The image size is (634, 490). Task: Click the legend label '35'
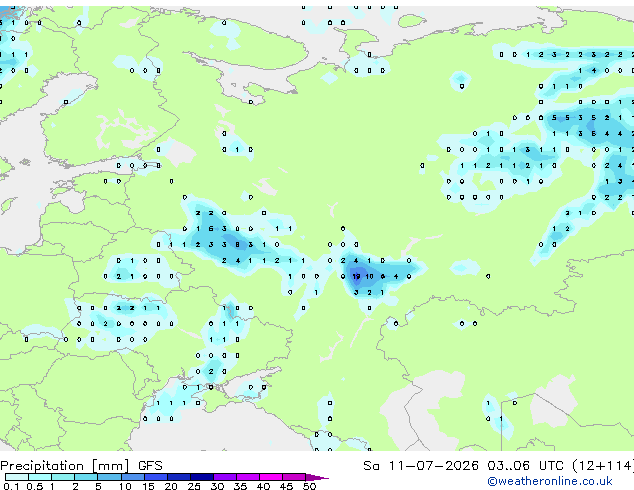point(240,486)
